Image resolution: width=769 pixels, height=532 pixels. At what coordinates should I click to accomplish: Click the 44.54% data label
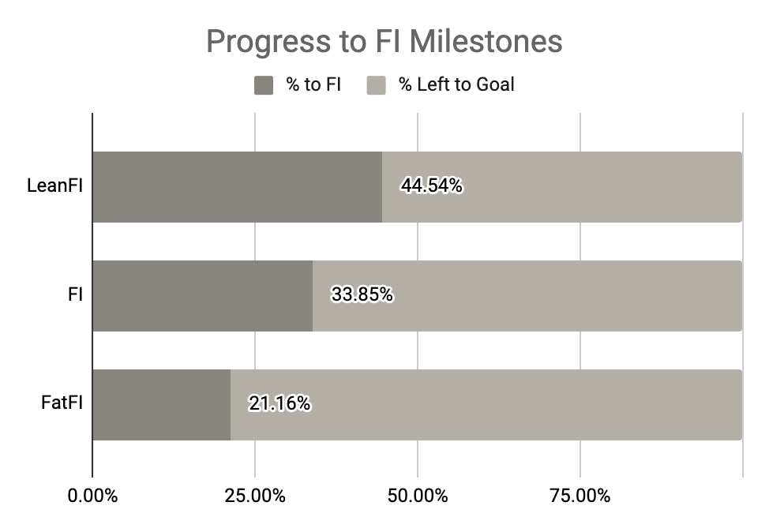point(431,186)
